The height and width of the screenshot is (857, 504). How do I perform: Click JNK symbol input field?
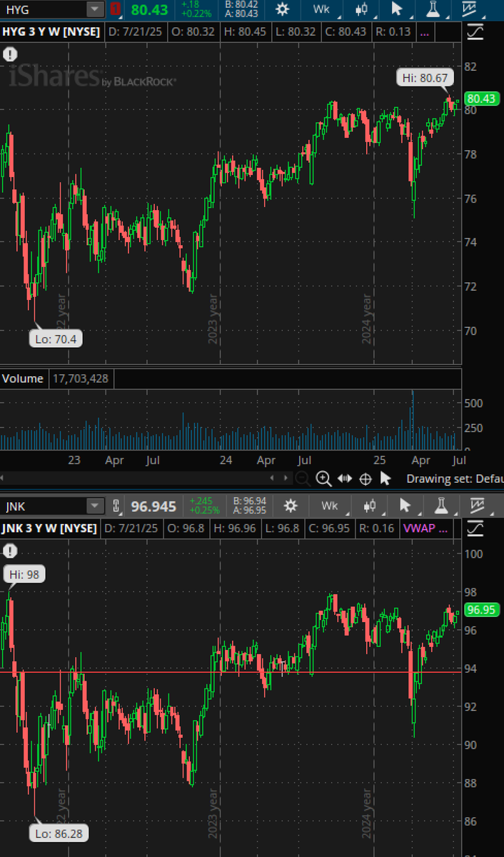pos(44,506)
